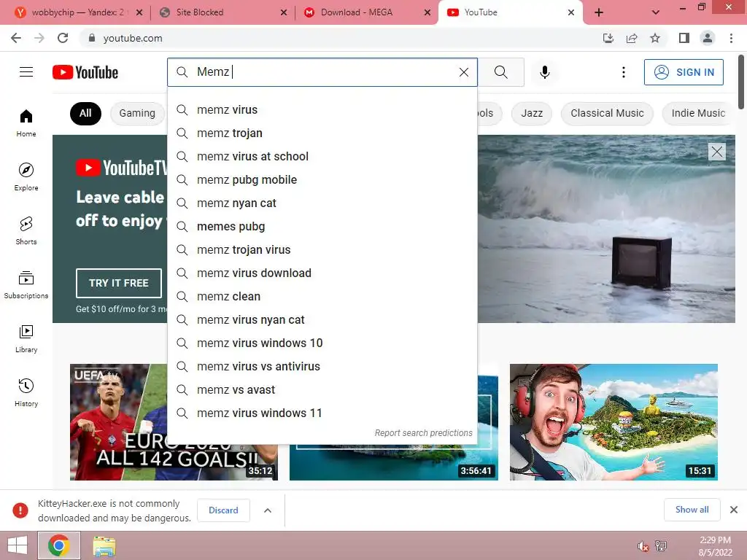Close the downloads bar

[x=734, y=510]
